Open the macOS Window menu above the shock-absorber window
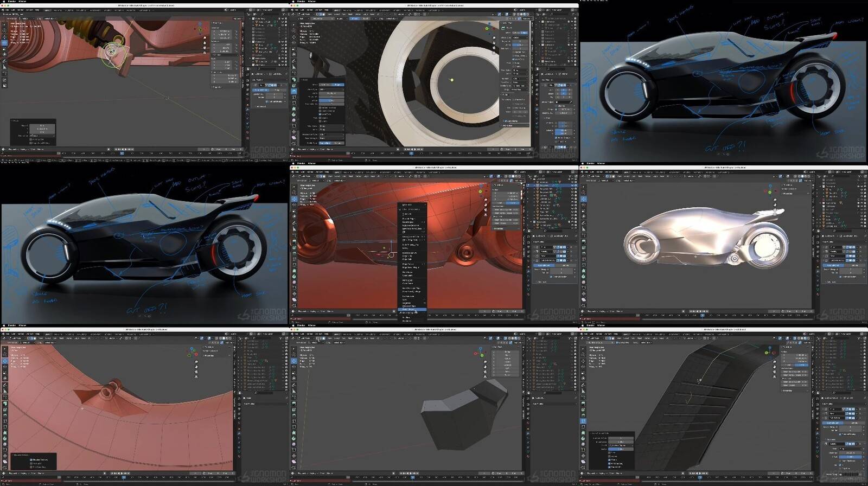The height and width of the screenshot is (486, 868). pyautogui.click(x=22, y=2)
